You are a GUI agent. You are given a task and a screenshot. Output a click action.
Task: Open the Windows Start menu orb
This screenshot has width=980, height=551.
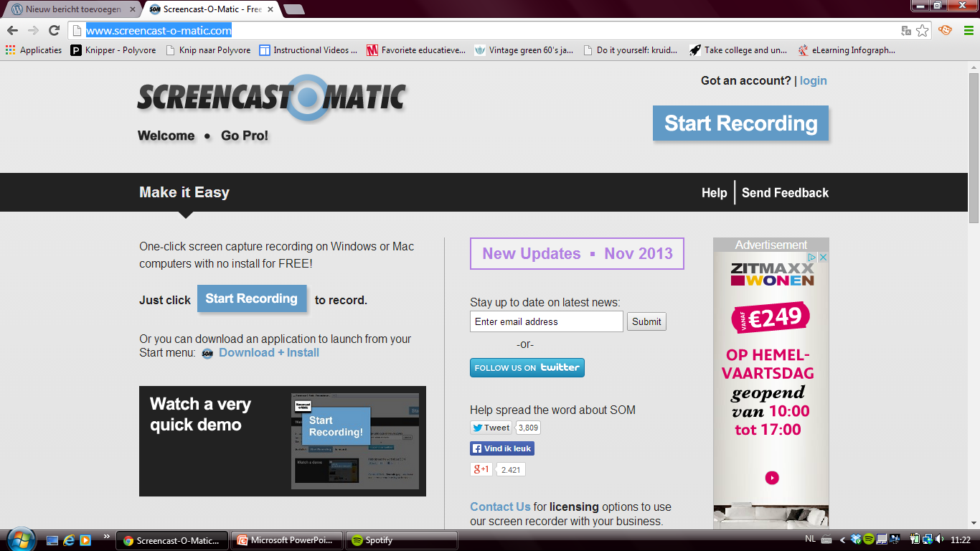(19, 540)
